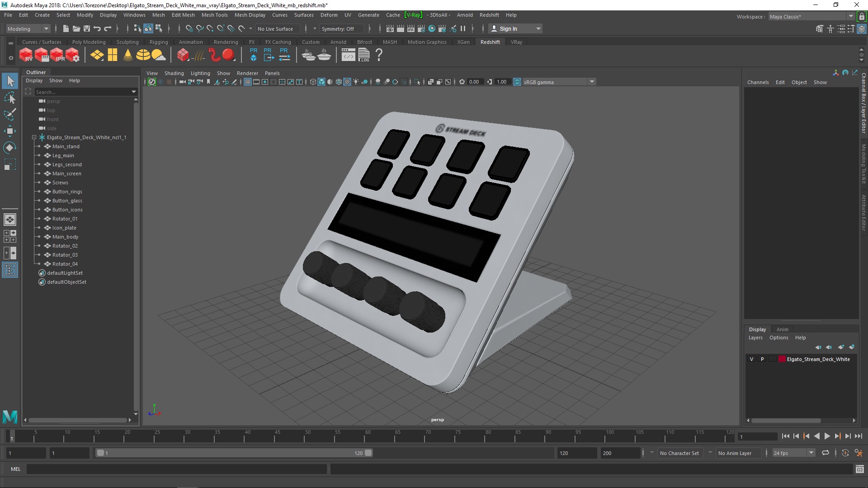Click the Outliner search field

pyautogui.click(x=82, y=92)
